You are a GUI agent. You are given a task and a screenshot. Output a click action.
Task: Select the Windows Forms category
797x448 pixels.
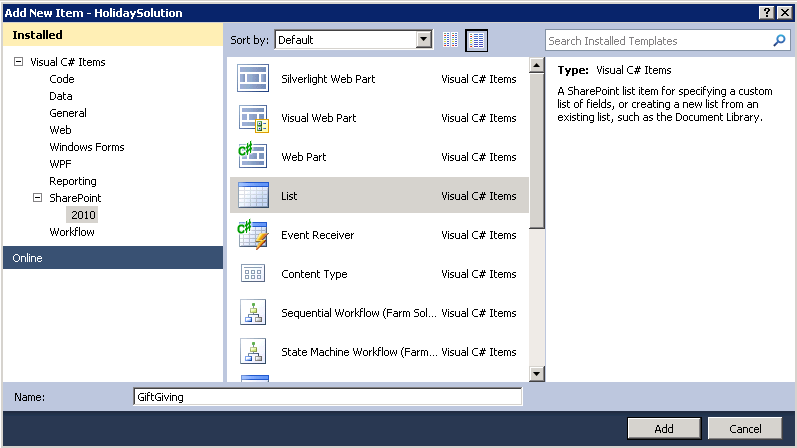tap(87, 147)
